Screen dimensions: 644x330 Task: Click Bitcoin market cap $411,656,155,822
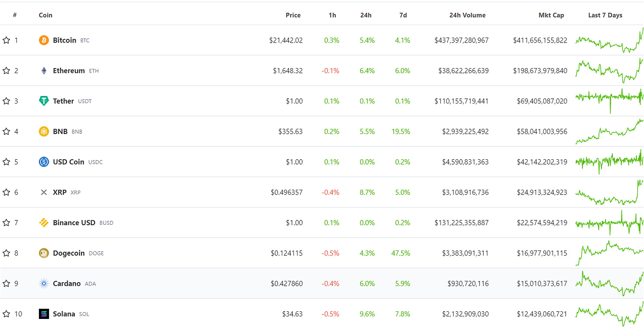tap(540, 40)
